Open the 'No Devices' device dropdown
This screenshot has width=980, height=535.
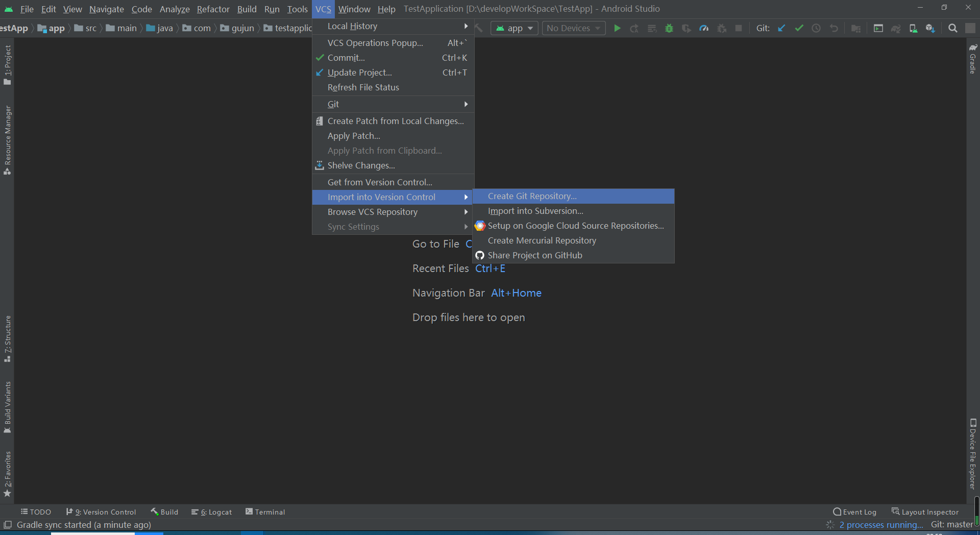pos(574,28)
